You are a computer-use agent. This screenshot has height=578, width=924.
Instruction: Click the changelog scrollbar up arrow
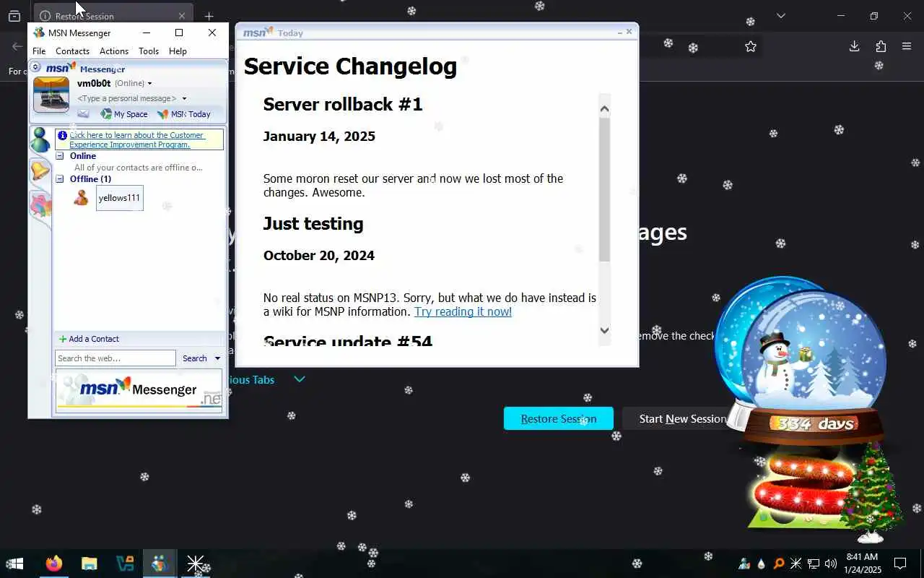coord(605,109)
